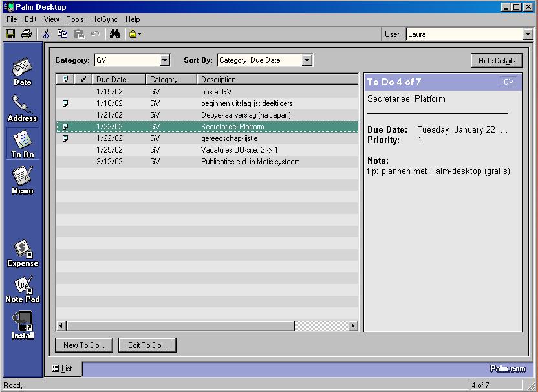Screen dimensions: 538x392
Task: Select Publicaties e.d. in Metis-systeem item
Action: [x=207, y=162]
